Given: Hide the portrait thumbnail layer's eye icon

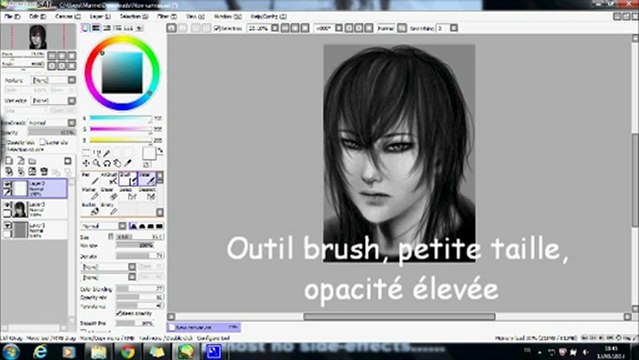Looking at the screenshot, I should [7, 205].
